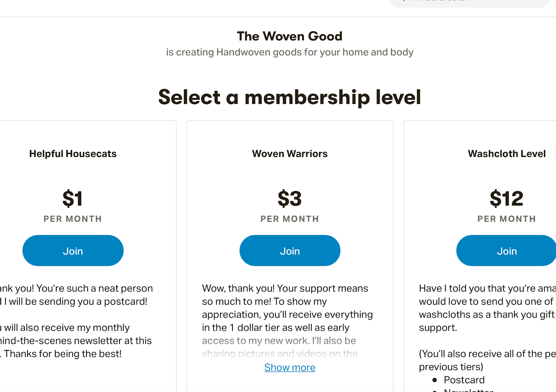Screen dimensions: 556x392
Task: Click the postcard description in Helpful Housecats
Action: click(76, 295)
